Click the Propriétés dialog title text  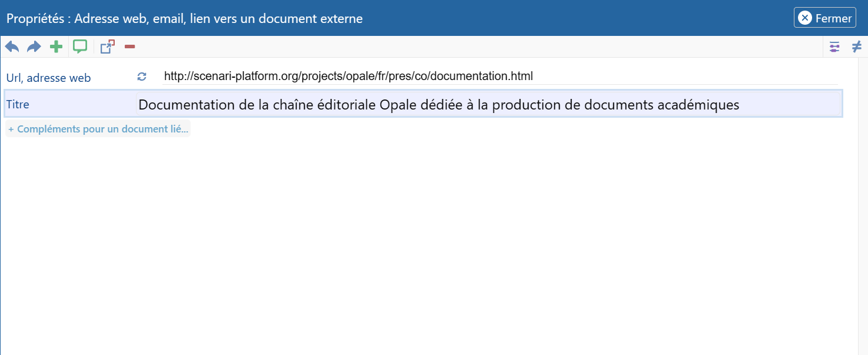click(x=184, y=18)
